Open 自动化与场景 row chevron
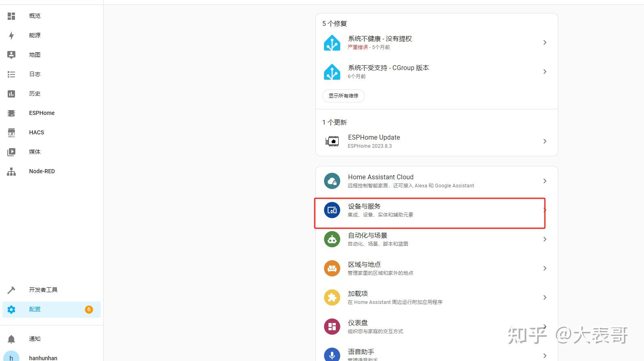 click(545, 239)
